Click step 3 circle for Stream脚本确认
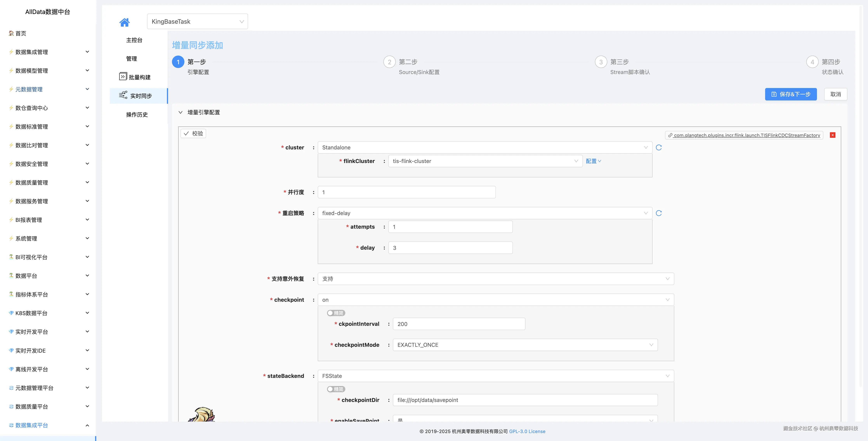Image resolution: width=868 pixels, height=441 pixels. coord(601,62)
